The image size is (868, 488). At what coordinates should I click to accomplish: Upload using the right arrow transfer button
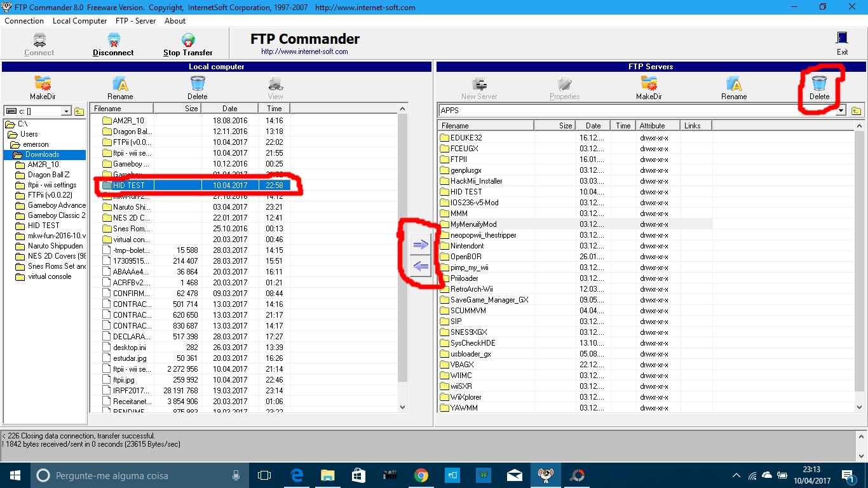pos(421,245)
